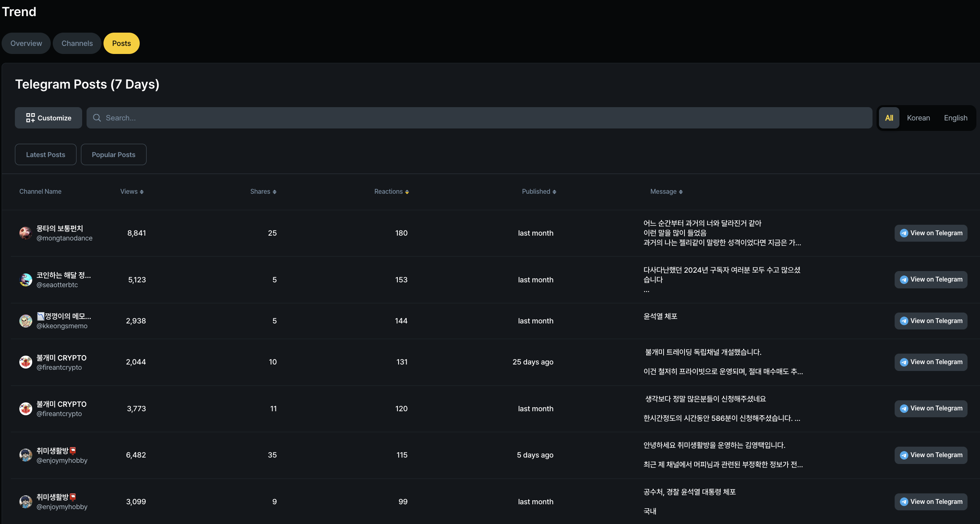
Task: View the mongtanodance post on Telegram
Action: point(930,233)
